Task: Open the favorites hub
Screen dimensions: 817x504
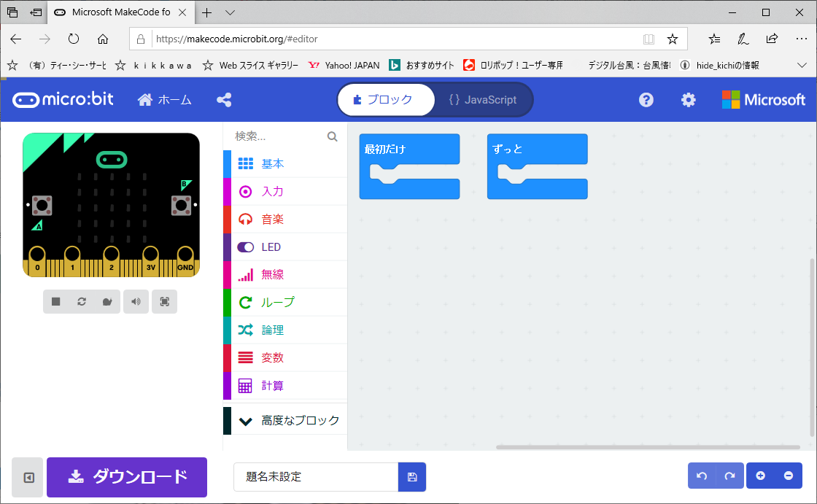Action: coord(714,39)
